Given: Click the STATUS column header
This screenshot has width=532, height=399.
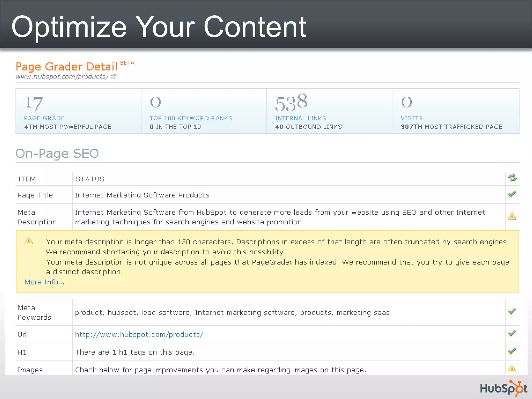Looking at the screenshot, I should click(90, 179).
